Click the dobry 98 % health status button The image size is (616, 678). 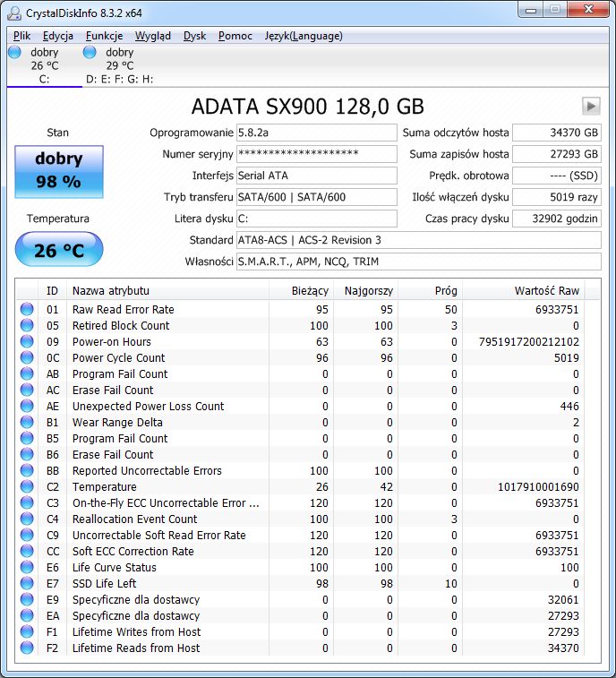(x=59, y=172)
